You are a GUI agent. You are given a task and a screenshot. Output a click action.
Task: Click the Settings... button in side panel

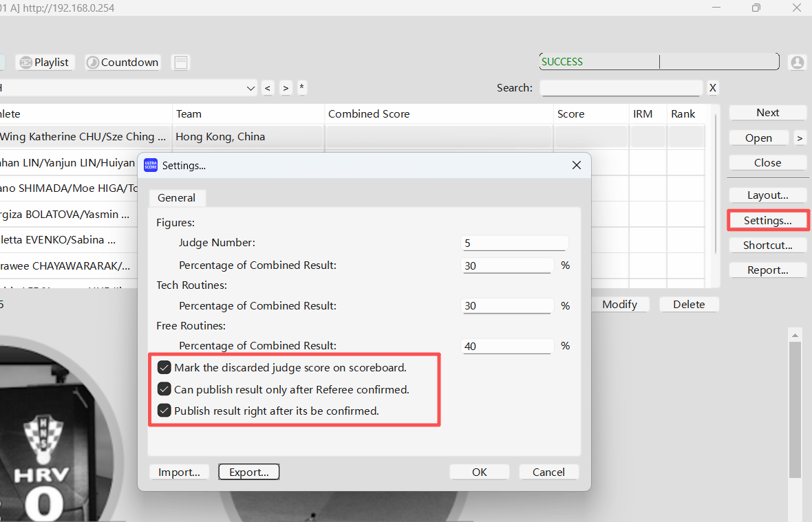pyautogui.click(x=767, y=220)
